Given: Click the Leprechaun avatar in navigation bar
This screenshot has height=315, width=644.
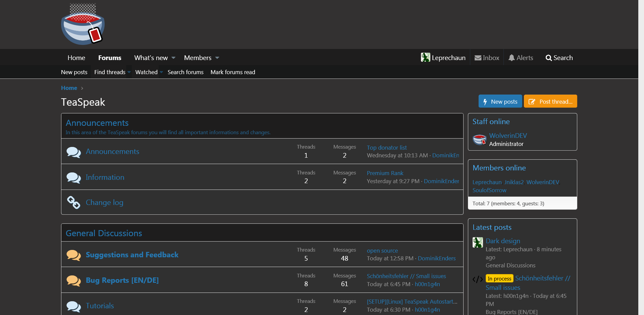Looking at the screenshot, I should click(x=425, y=57).
